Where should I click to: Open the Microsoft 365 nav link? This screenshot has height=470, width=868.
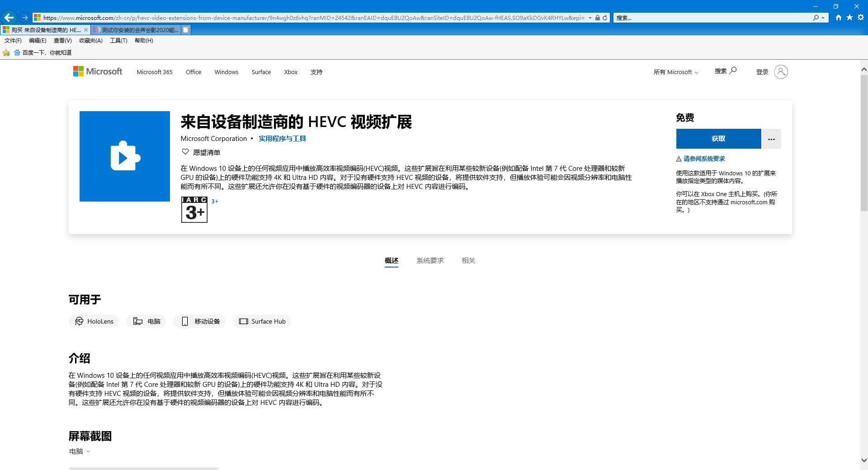pos(155,72)
